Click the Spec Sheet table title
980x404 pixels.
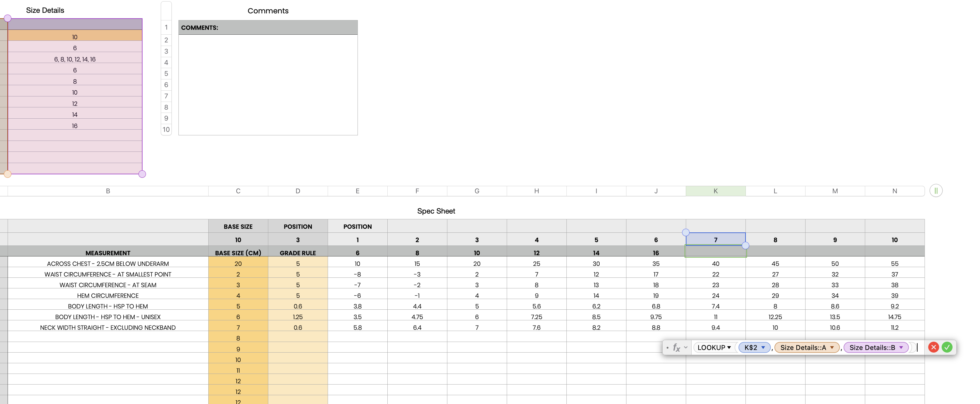(x=436, y=211)
